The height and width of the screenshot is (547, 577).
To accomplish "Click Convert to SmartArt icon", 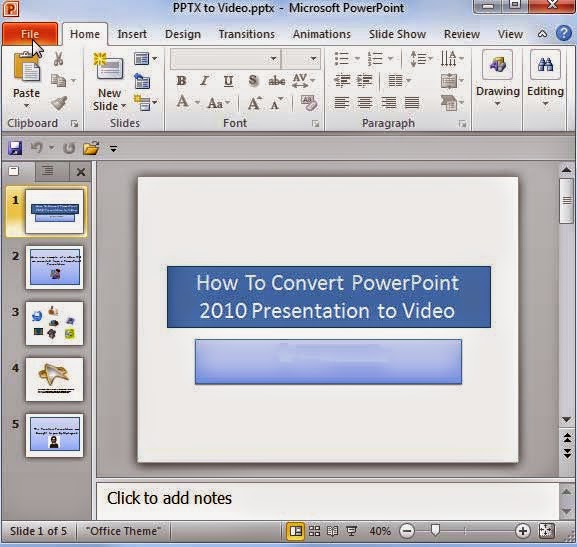I will tap(452, 103).
